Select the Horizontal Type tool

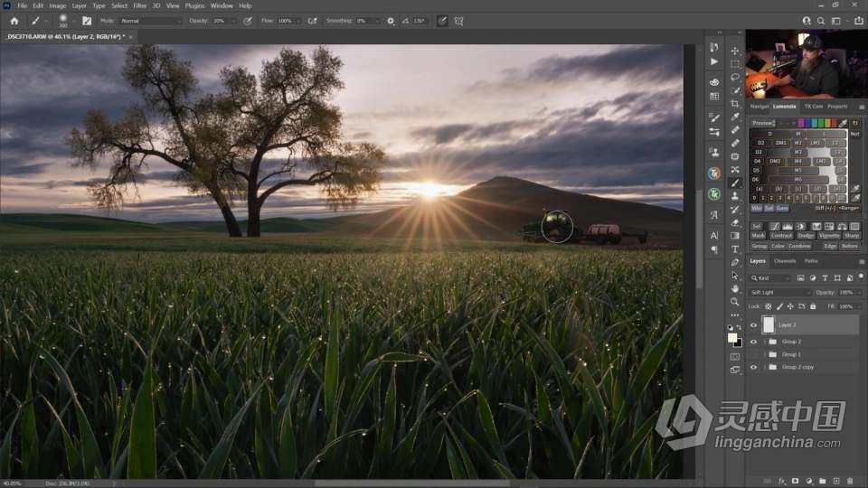click(735, 249)
